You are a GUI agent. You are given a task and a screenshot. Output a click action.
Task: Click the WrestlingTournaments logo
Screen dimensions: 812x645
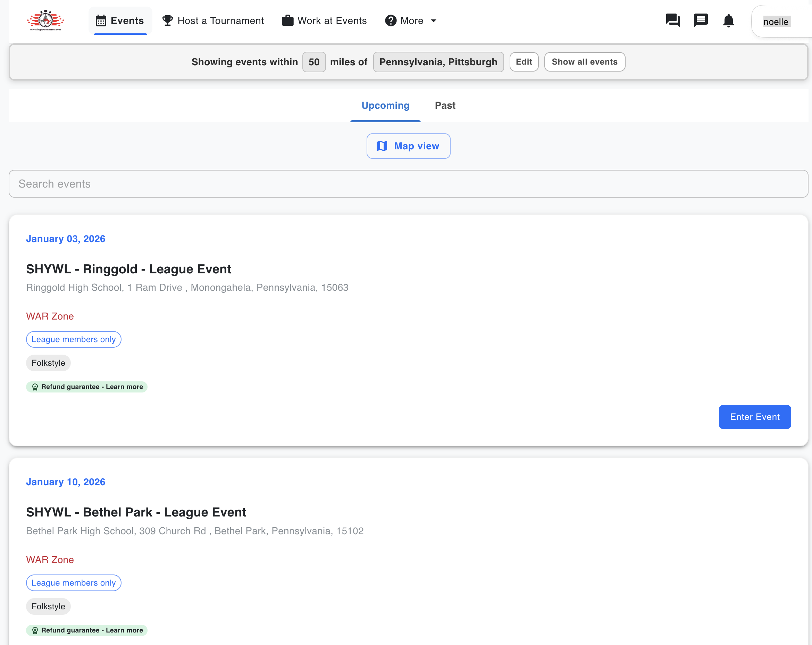click(45, 21)
